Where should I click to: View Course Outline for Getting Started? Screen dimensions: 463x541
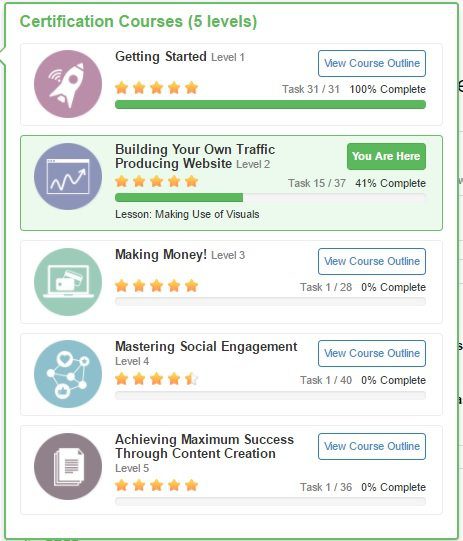(372, 63)
